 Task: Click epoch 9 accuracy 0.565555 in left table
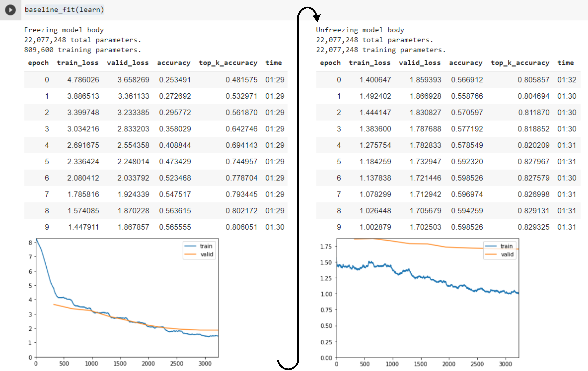click(x=175, y=227)
